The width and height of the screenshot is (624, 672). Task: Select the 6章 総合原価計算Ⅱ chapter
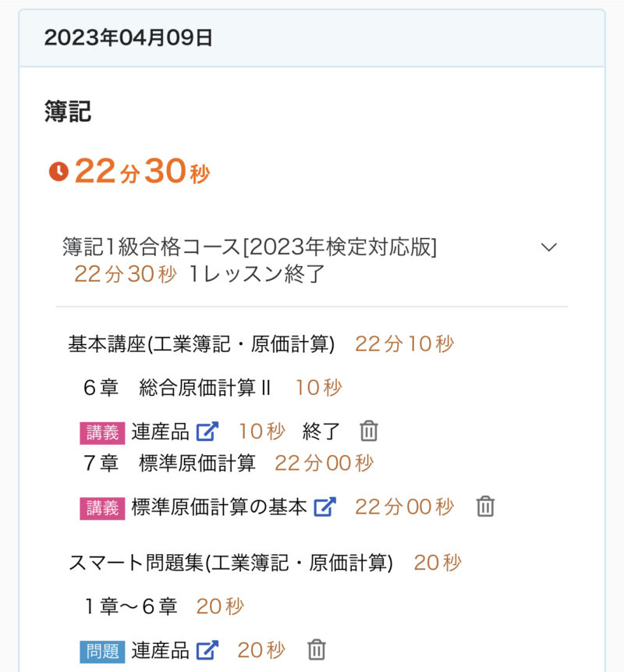177,388
